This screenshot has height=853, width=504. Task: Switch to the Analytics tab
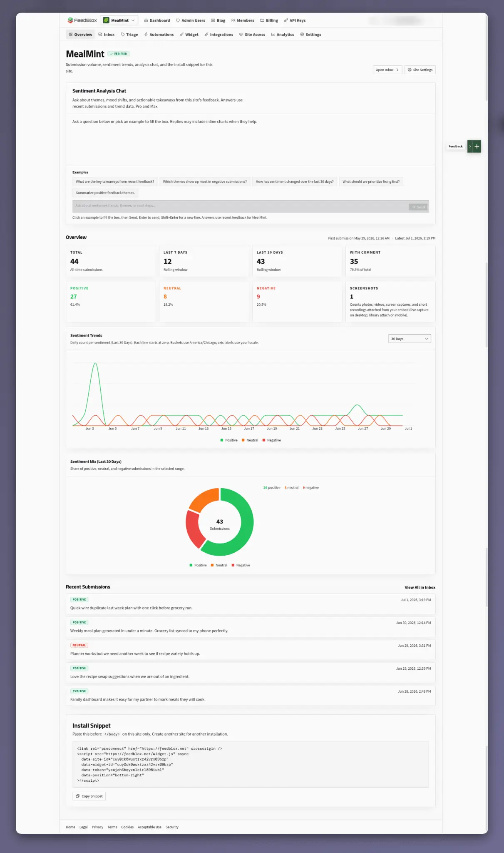click(x=283, y=35)
